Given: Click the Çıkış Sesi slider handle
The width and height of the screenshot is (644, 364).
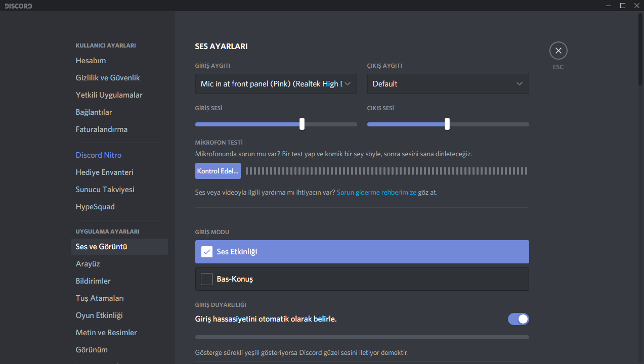Looking at the screenshot, I should pyautogui.click(x=447, y=124).
